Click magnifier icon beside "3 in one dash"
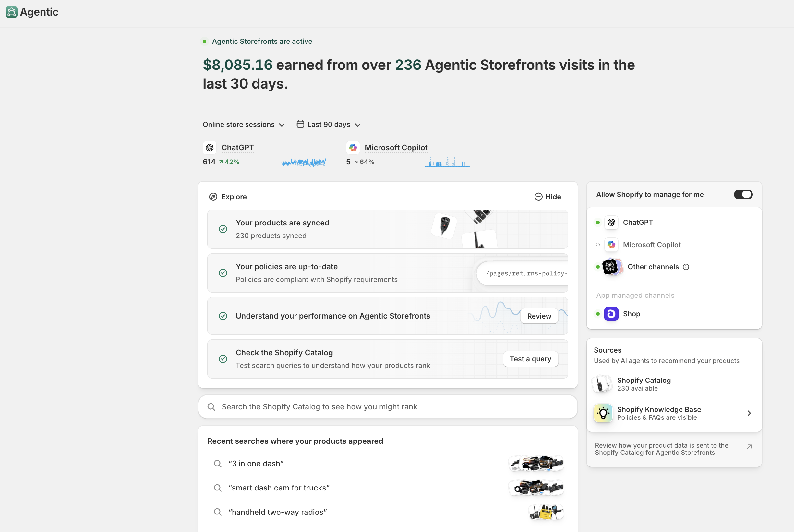 coord(218,464)
